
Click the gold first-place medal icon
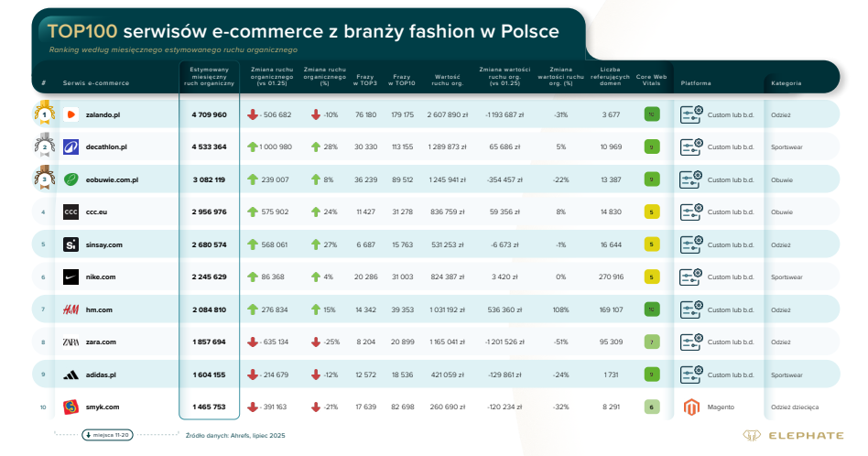coord(44,113)
